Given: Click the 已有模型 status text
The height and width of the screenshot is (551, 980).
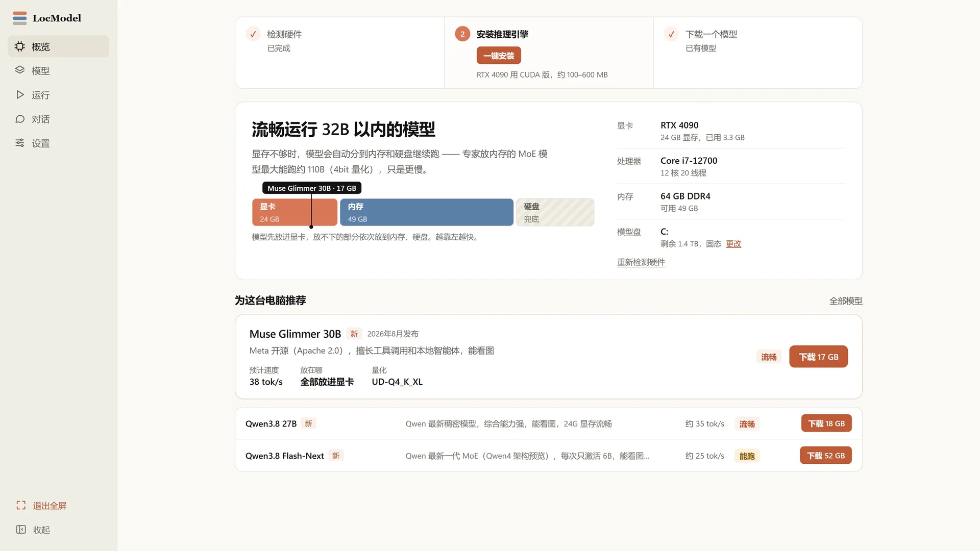Looking at the screenshot, I should click(x=700, y=48).
